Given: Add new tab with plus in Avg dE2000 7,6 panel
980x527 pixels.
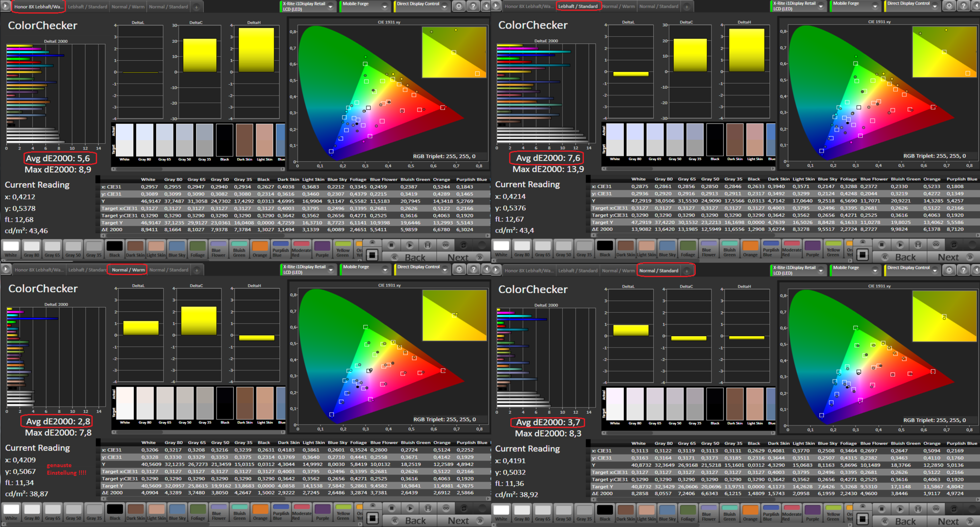Looking at the screenshot, I should [x=687, y=7].
